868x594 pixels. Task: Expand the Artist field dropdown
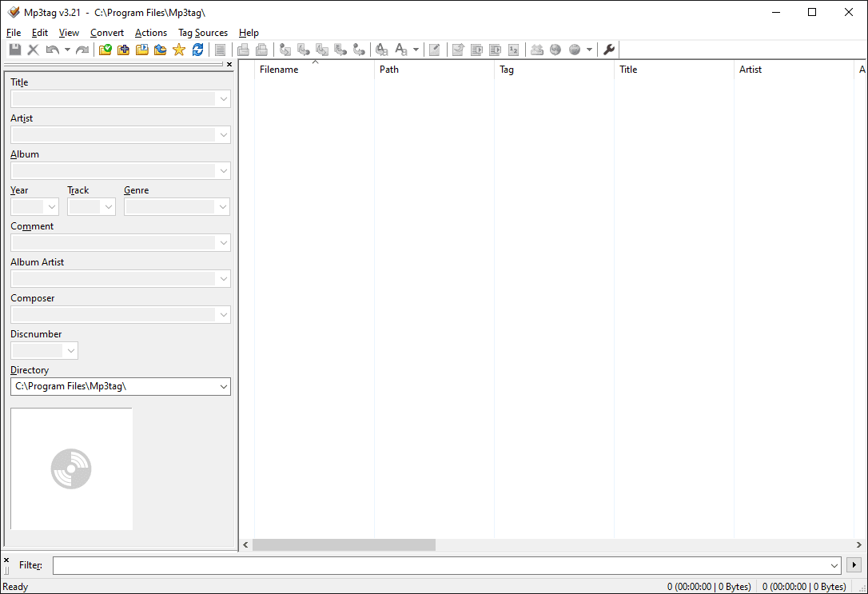coord(223,135)
